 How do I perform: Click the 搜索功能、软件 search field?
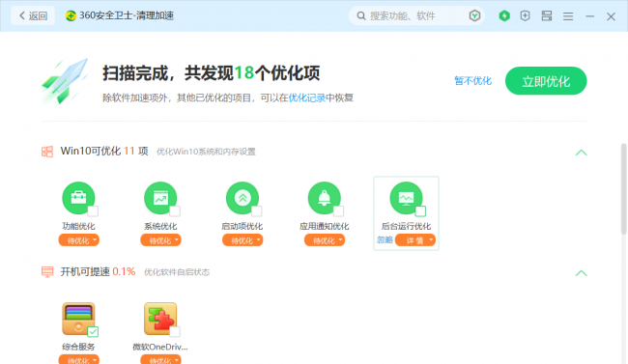click(416, 15)
